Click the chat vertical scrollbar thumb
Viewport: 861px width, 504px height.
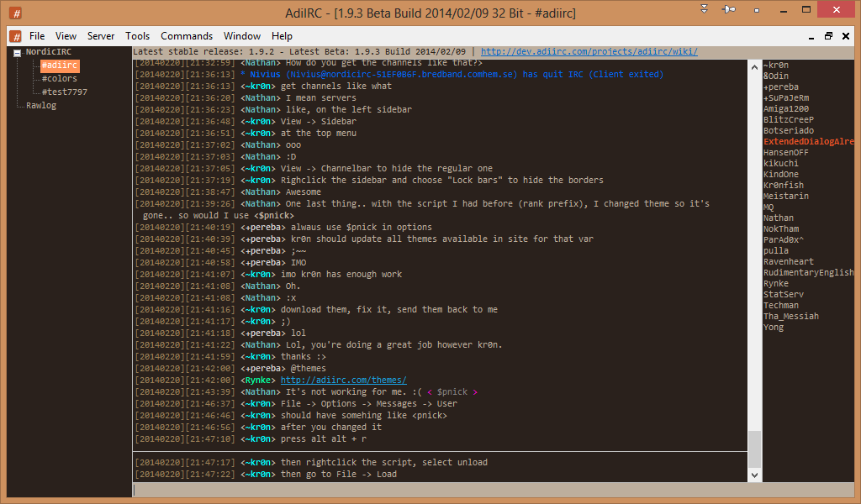pos(754,449)
